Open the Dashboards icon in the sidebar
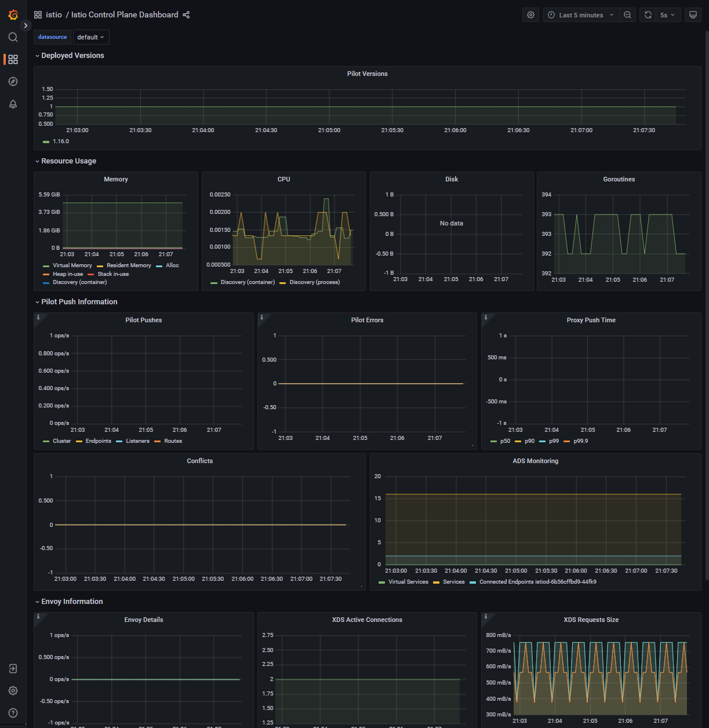The height and width of the screenshot is (728, 709). [x=13, y=59]
